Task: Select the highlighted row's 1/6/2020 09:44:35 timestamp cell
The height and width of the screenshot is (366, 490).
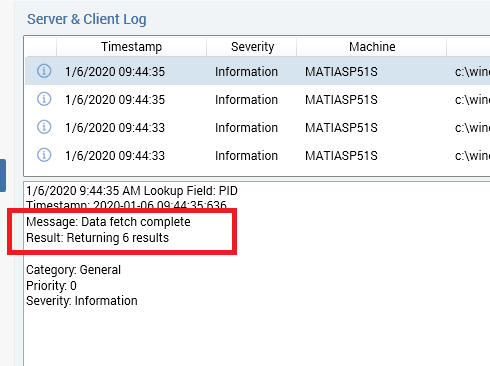Action: [115, 72]
